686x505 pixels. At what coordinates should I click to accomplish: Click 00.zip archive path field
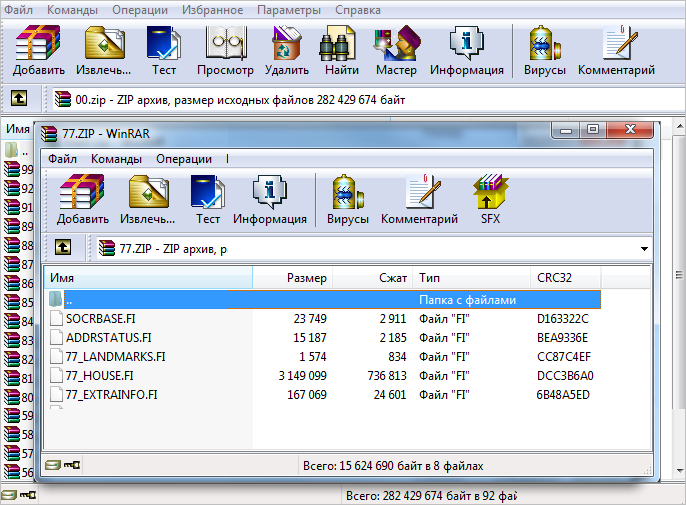click(x=368, y=100)
